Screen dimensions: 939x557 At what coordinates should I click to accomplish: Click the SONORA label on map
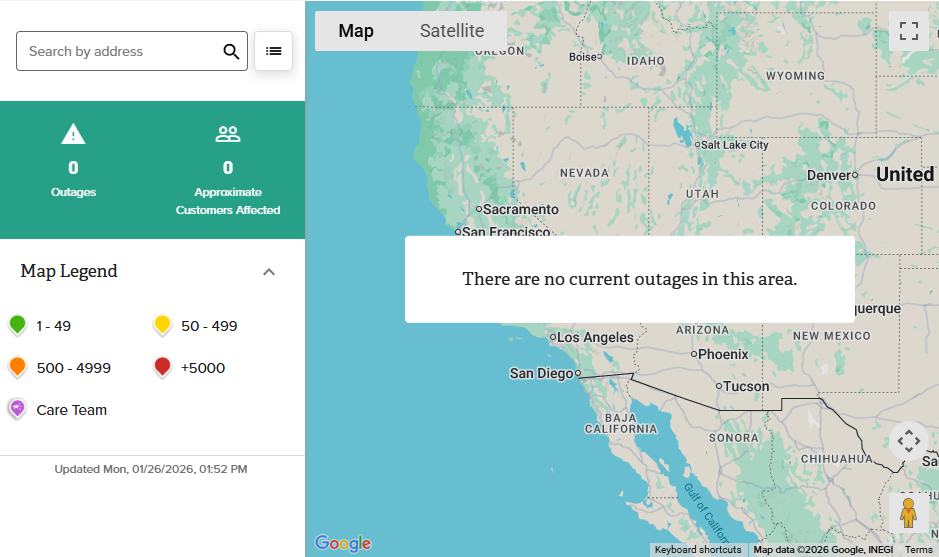click(x=734, y=438)
